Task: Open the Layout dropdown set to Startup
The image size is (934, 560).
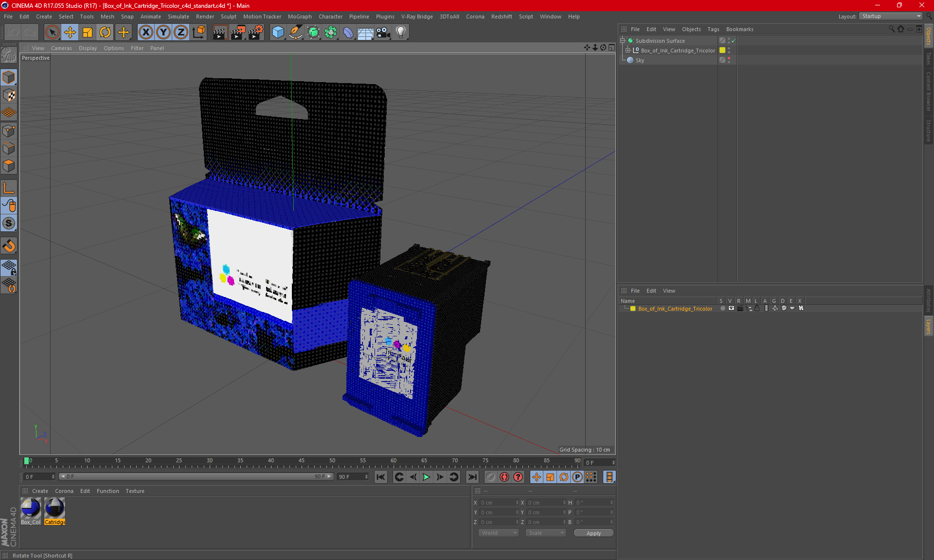Action: coord(891,16)
